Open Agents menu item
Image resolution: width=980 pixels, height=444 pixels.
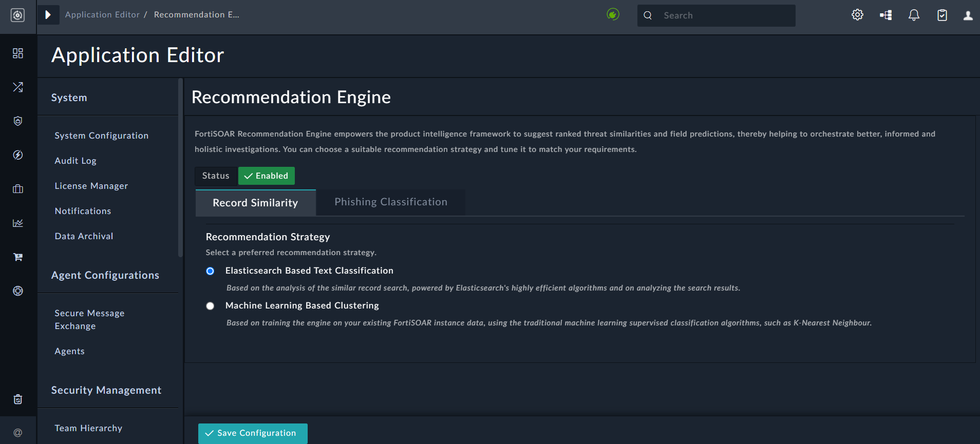tap(69, 351)
